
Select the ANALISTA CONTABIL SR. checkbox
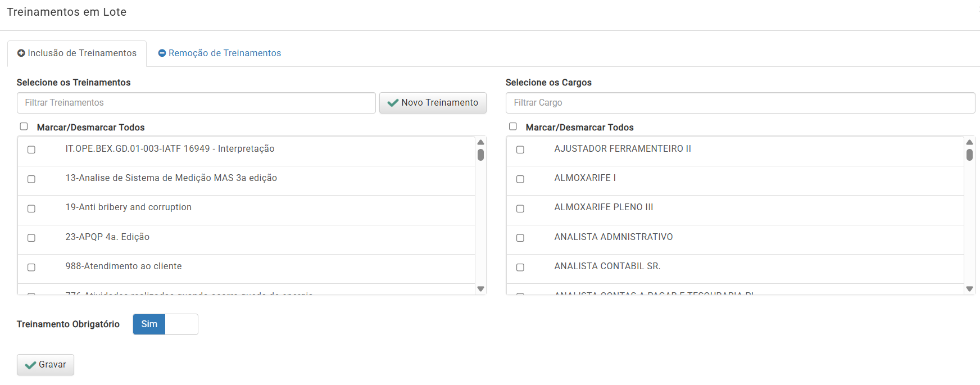click(x=520, y=268)
